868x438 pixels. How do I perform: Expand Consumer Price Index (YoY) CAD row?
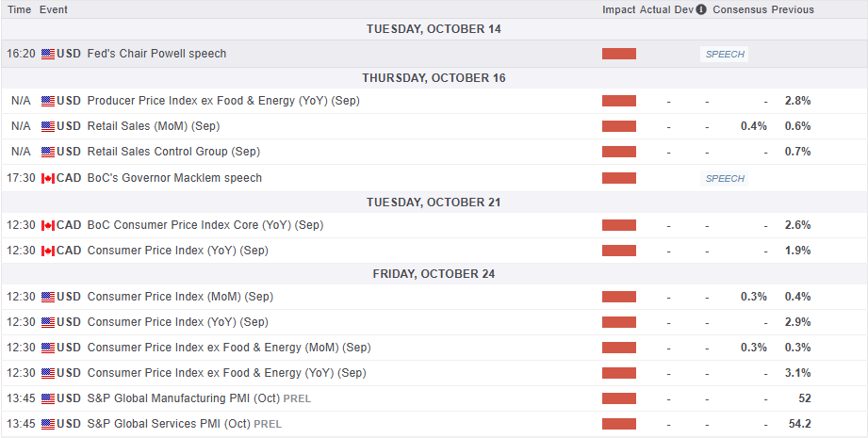click(177, 251)
